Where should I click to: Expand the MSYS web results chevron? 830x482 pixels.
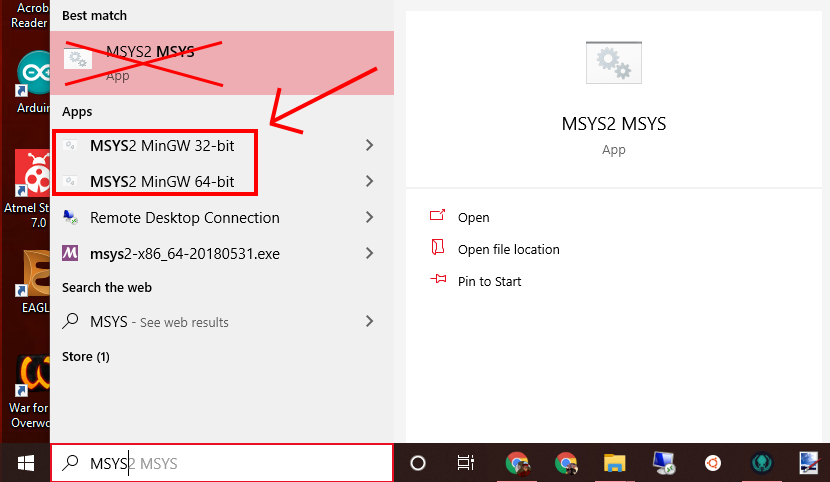click(x=369, y=321)
